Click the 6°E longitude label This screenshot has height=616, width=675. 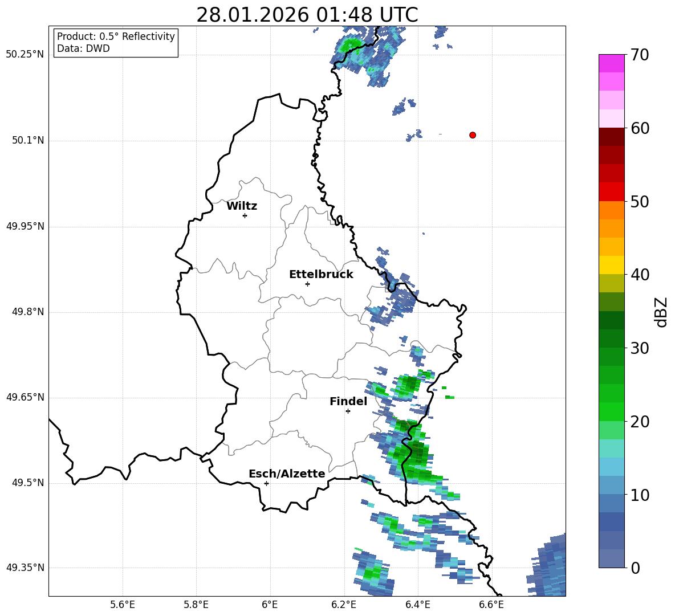(x=270, y=605)
